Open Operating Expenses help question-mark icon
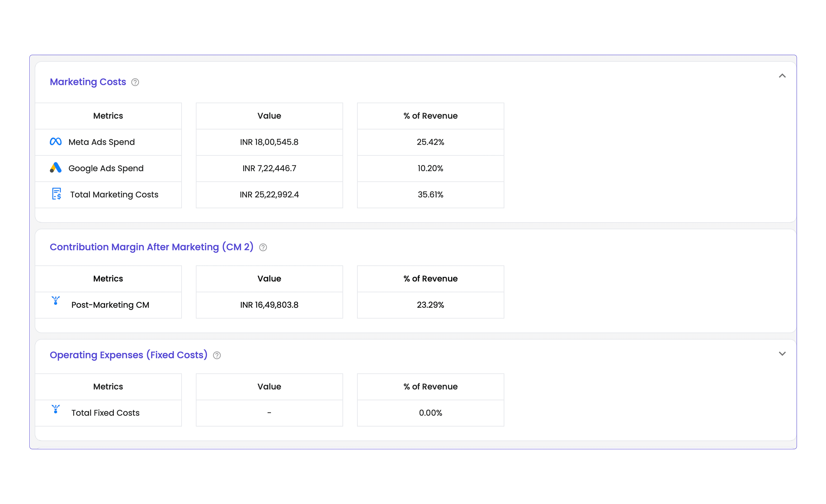This screenshot has height=504, width=826. pos(217,356)
